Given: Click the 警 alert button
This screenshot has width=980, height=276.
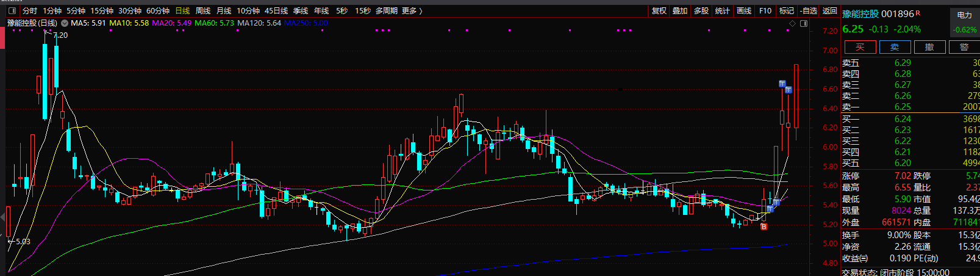Looking at the screenshot, I should (x=964, y=47).
